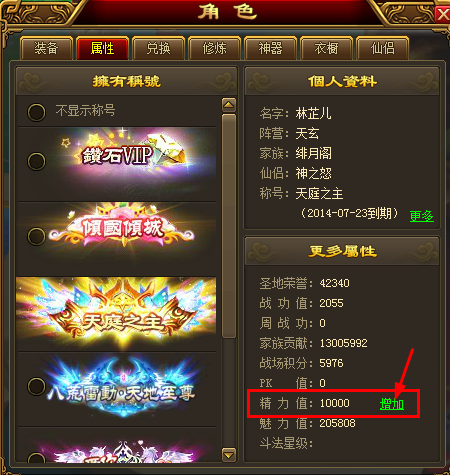Select the radio button beside 倾国倾城

tap(36, 236)
